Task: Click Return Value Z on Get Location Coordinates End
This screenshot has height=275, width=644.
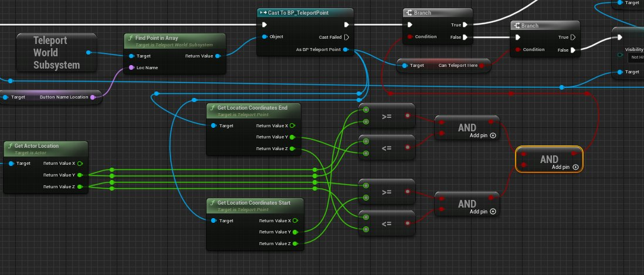Action: pyautogui.click(x=292, y=148)
